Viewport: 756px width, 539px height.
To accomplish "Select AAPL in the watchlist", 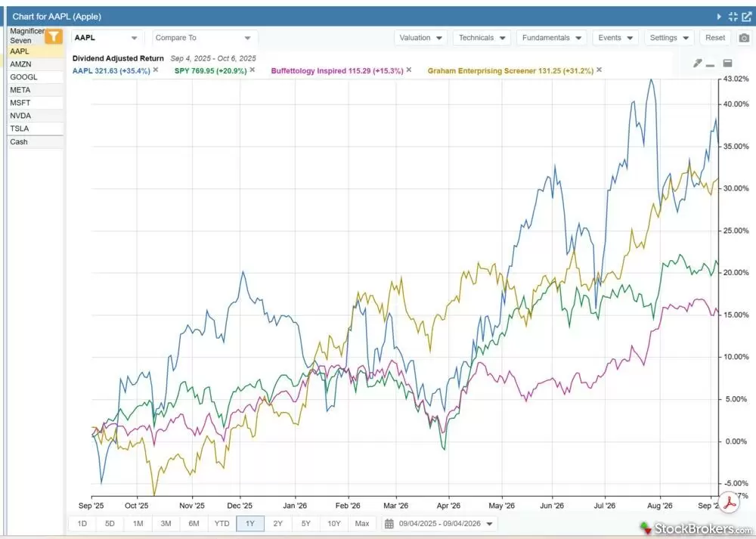I will (36, 51).
